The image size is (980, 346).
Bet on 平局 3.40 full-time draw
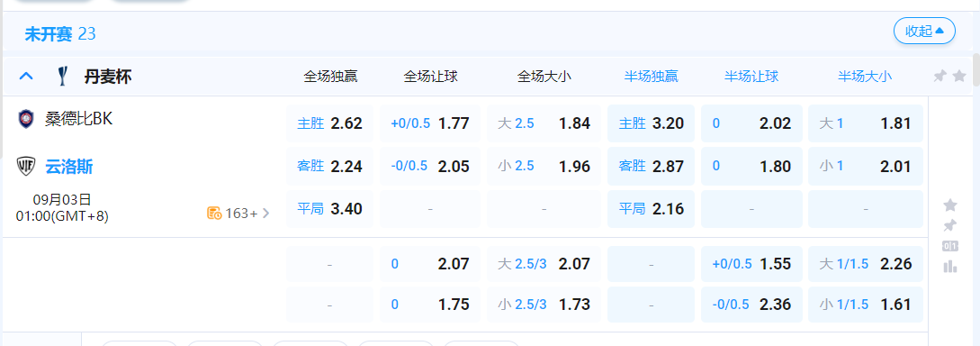coord(329,209)
